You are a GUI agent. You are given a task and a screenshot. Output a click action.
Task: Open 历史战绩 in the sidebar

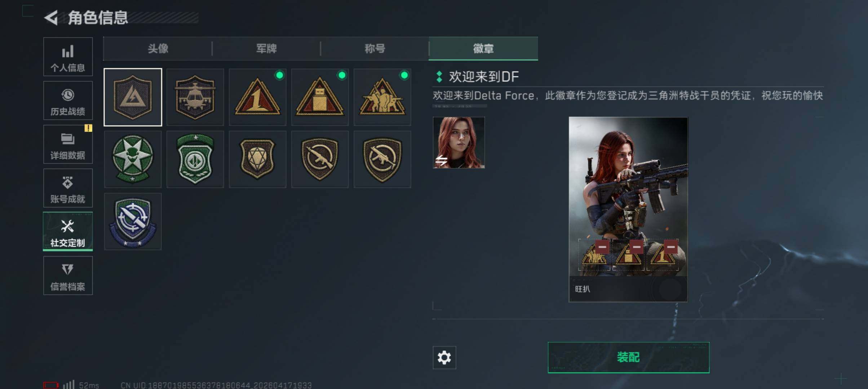(x=68, y=100)
